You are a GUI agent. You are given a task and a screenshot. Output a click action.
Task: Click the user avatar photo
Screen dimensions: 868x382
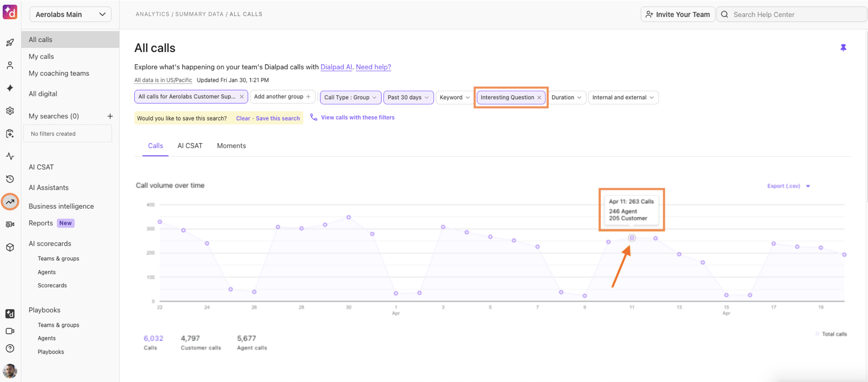point(10,371)
